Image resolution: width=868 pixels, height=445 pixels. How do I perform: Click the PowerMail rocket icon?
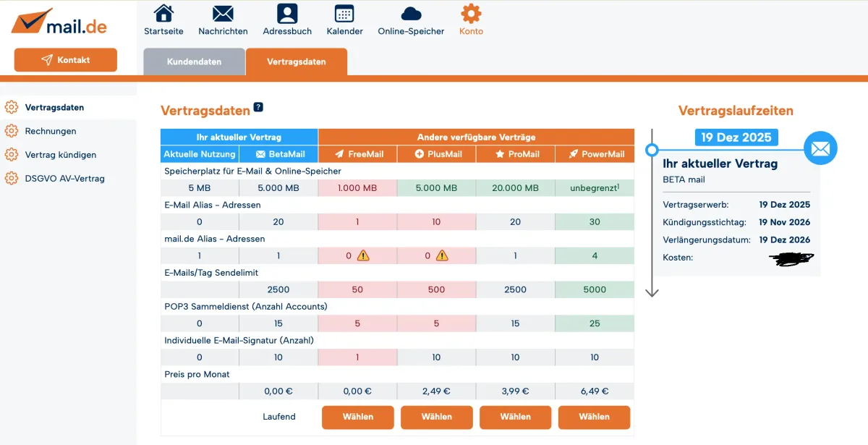573,154
